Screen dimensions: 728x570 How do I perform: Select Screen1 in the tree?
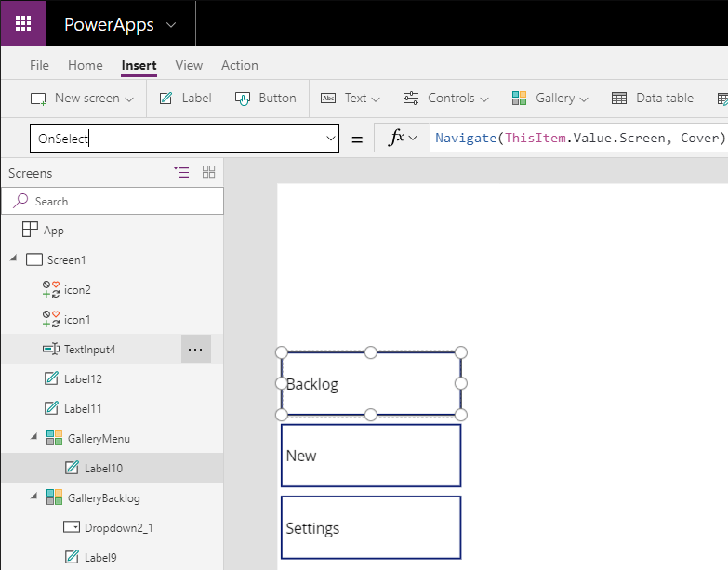[66, 260]
